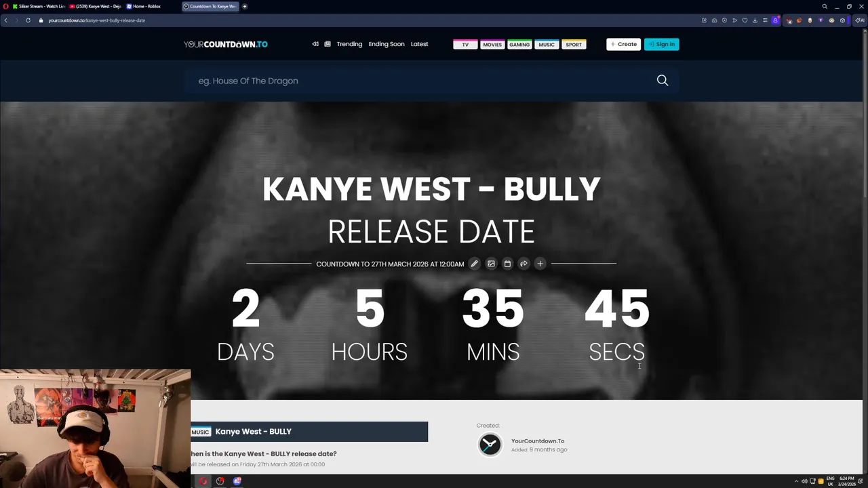
Task: Open the Latest countdowns page
Action: click(x=419, y=44)
